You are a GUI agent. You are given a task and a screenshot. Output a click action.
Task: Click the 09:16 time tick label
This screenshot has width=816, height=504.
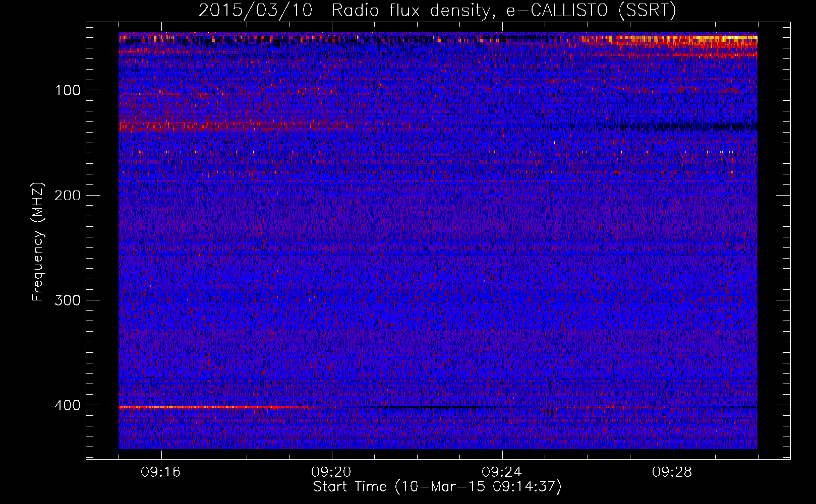161,472
